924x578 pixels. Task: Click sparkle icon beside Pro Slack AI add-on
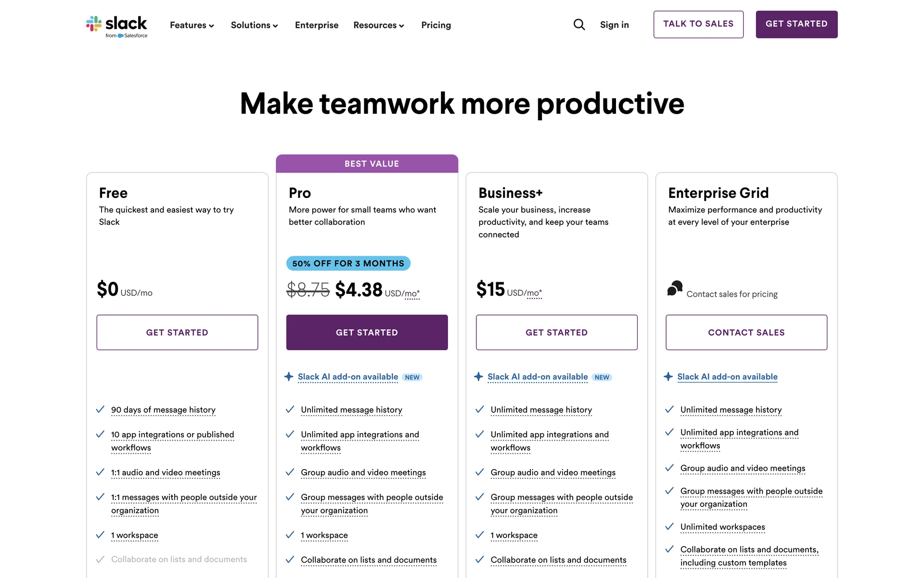pyautogui.click(x=289, y=377)
